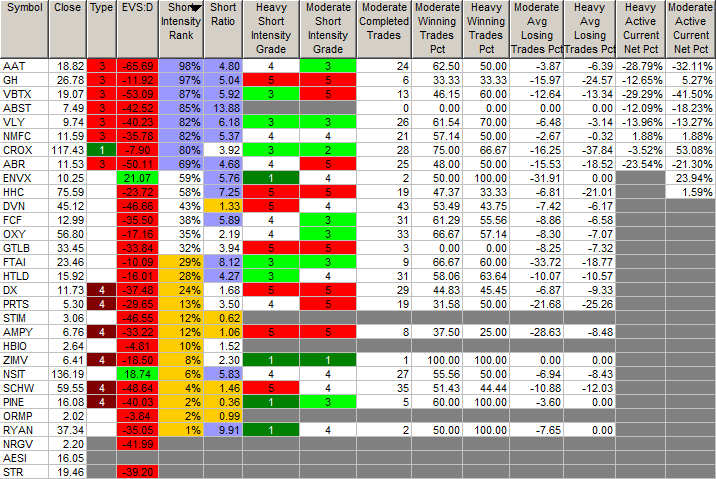Click CROX close price 117.43

[67, 150]
